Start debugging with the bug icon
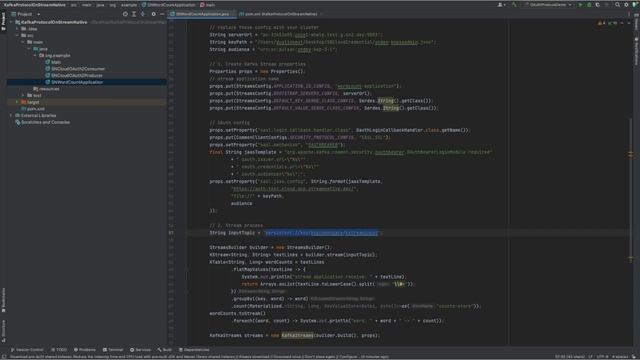The image size is (640, 360). pyautogui.click(x=589, y=5)
